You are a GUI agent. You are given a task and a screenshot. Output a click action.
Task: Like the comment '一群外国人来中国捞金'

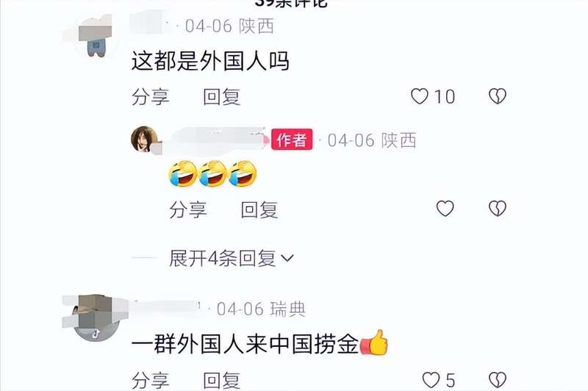431,380
